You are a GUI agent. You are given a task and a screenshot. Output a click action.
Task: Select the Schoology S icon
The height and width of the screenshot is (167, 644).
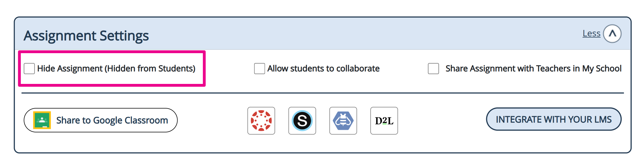click(x=302, y=121)
